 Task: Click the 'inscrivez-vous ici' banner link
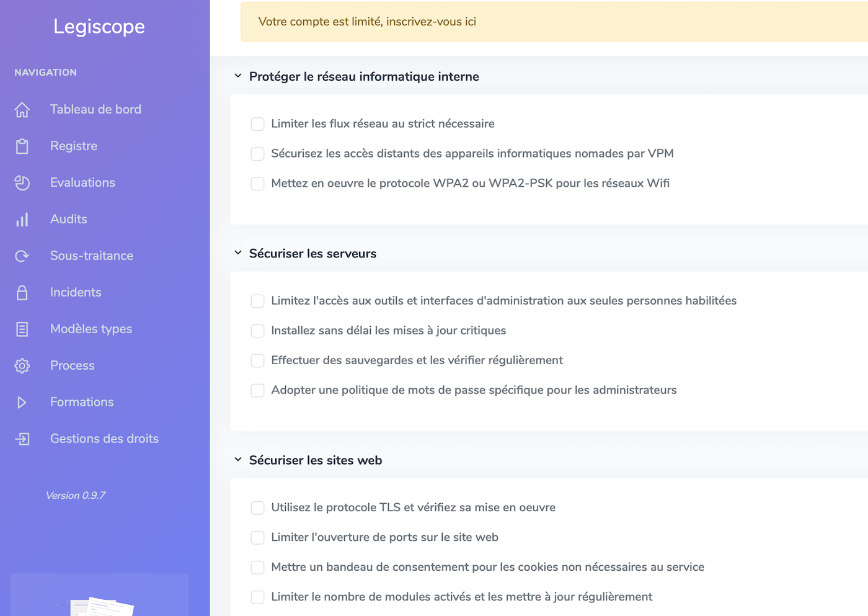[431, 22]
